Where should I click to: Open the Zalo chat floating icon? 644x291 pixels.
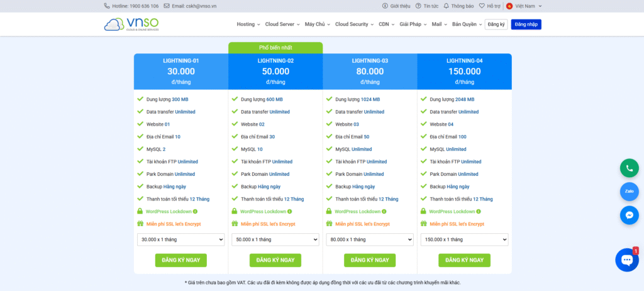[629, 191]
